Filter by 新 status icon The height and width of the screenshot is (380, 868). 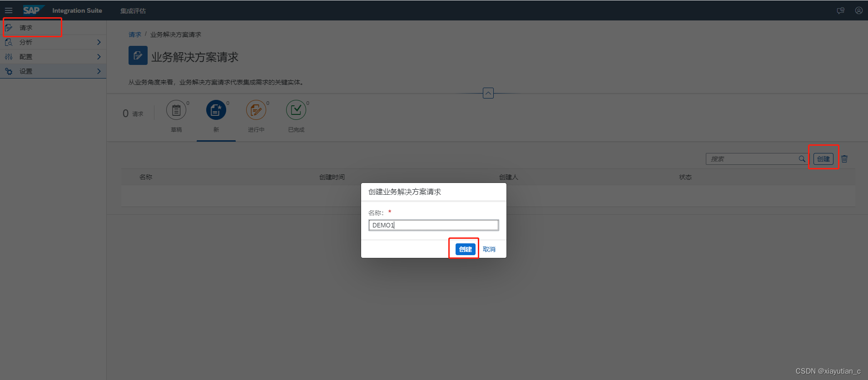216,110
